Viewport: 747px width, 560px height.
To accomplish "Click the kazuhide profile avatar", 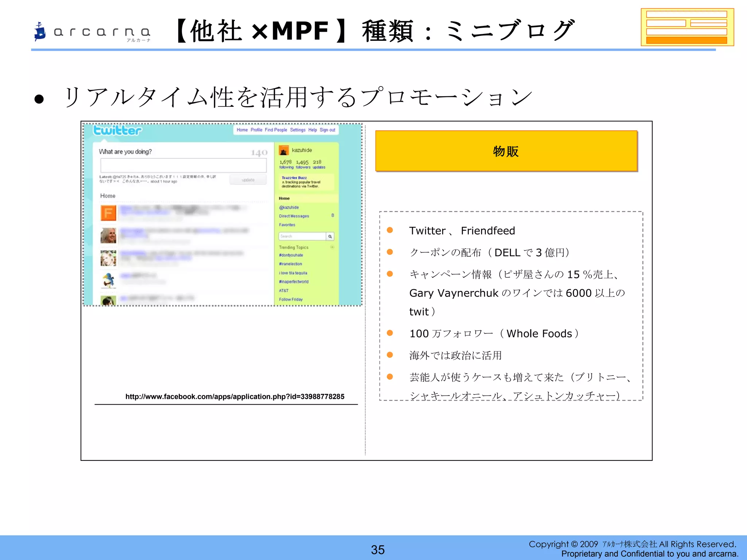I will [x=284, y=150].
